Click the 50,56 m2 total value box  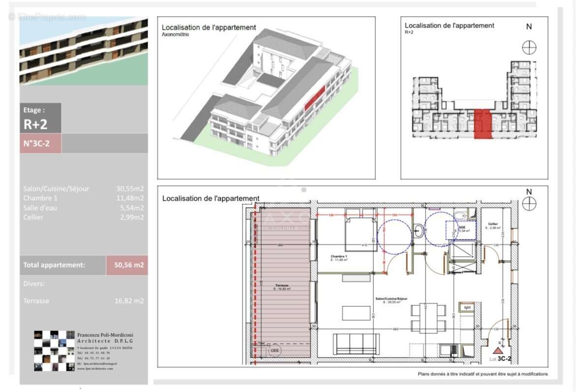(x=127, y=265)
